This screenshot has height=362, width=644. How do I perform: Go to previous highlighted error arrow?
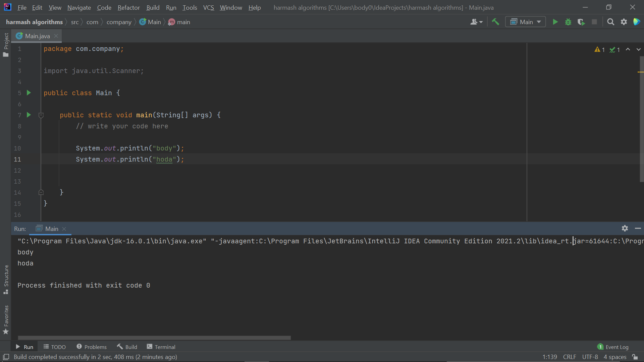(628, 49)
